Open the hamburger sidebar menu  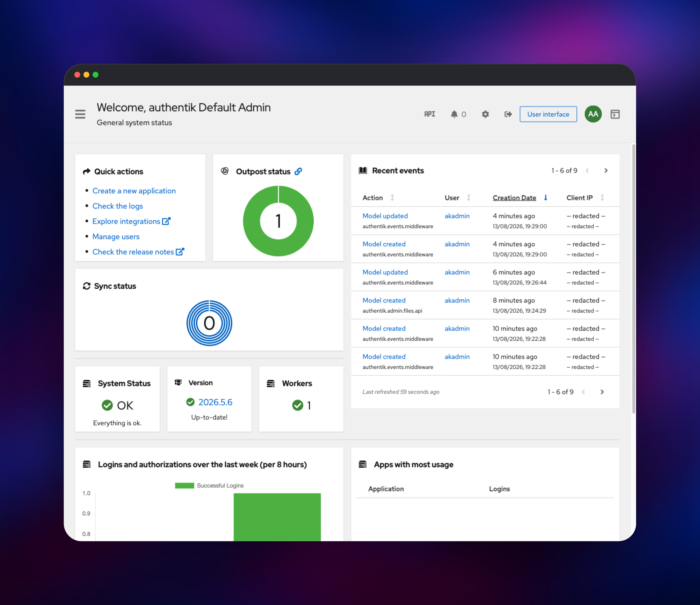click(80, 114)
